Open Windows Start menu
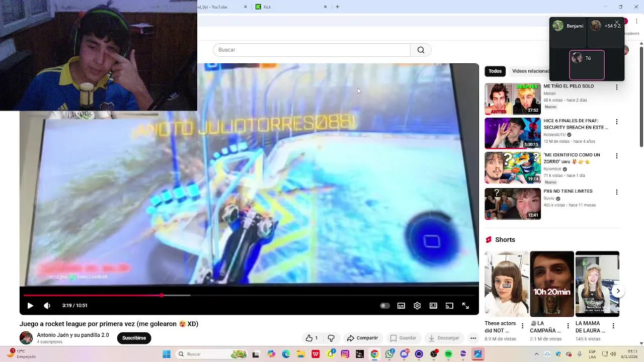 pos(167,354)
